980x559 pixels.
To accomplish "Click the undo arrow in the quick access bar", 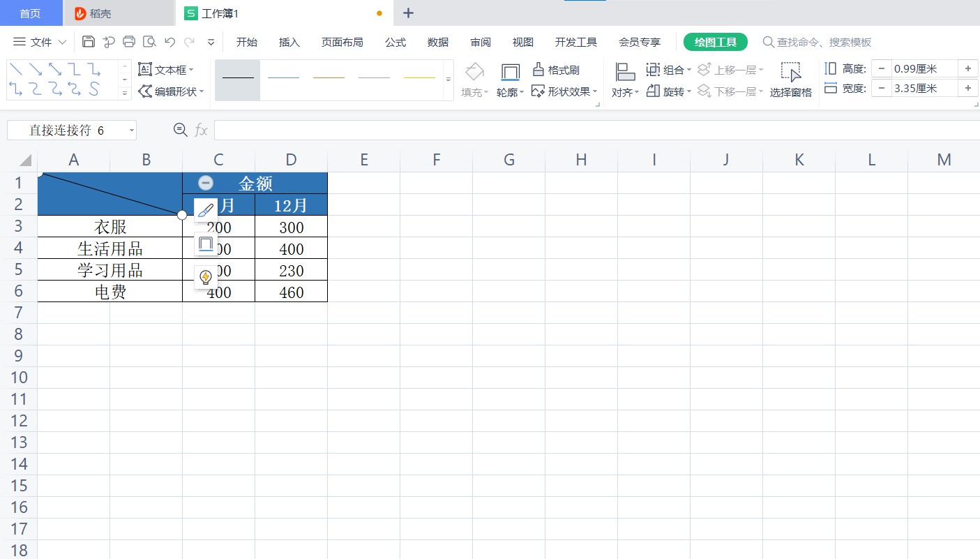I will coord(169,42).
